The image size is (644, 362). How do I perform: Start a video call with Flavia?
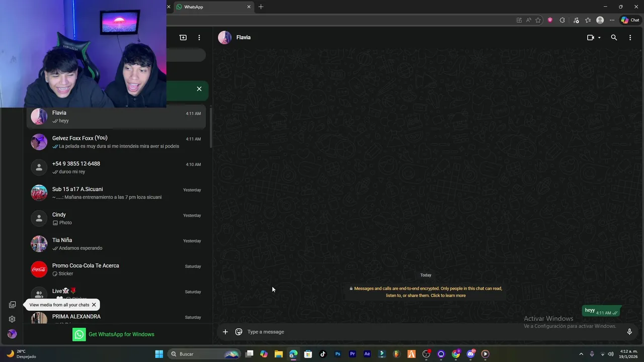click(591, 38)
